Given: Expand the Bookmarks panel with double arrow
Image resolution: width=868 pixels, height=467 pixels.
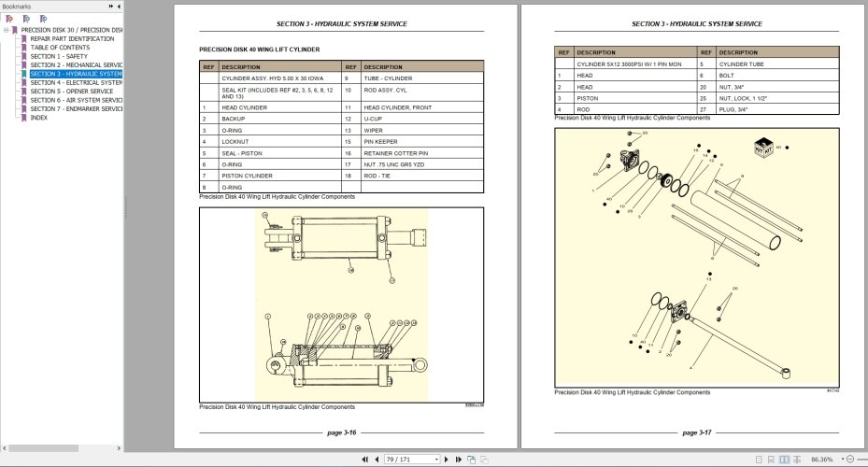Looking at the screenshot, I should coord(110,7).
